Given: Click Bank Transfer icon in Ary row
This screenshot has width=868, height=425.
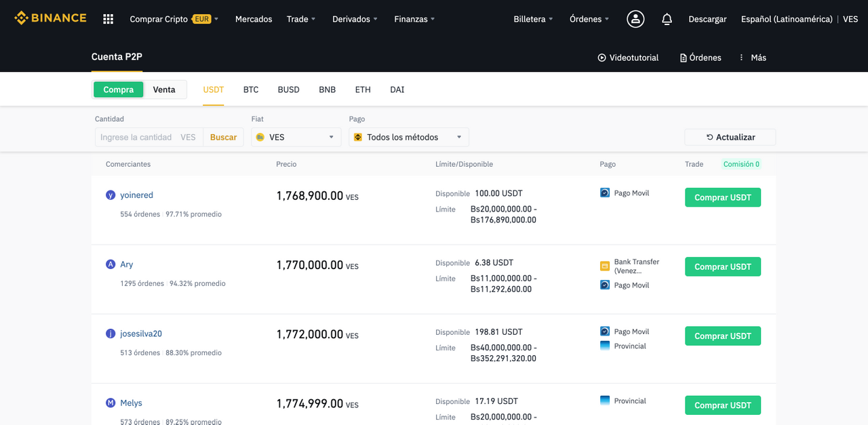Looking at the screenshot, I should click(x=605, y=266).
